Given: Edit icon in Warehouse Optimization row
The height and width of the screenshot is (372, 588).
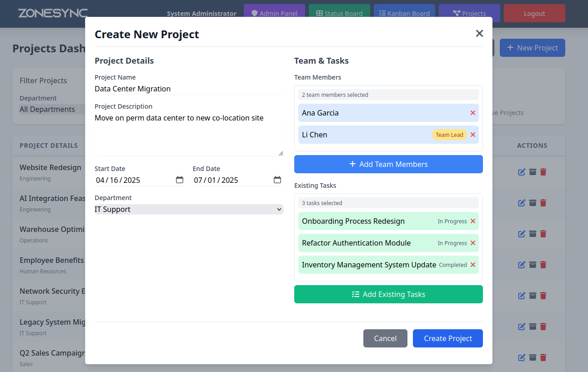Looking at the screenshot, I should [x=522, y=234].
